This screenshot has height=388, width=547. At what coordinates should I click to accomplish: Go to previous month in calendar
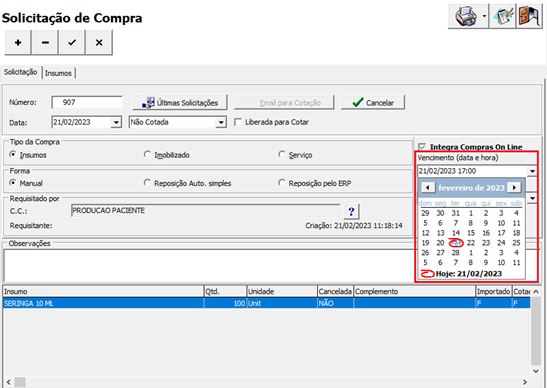point(427,188)
